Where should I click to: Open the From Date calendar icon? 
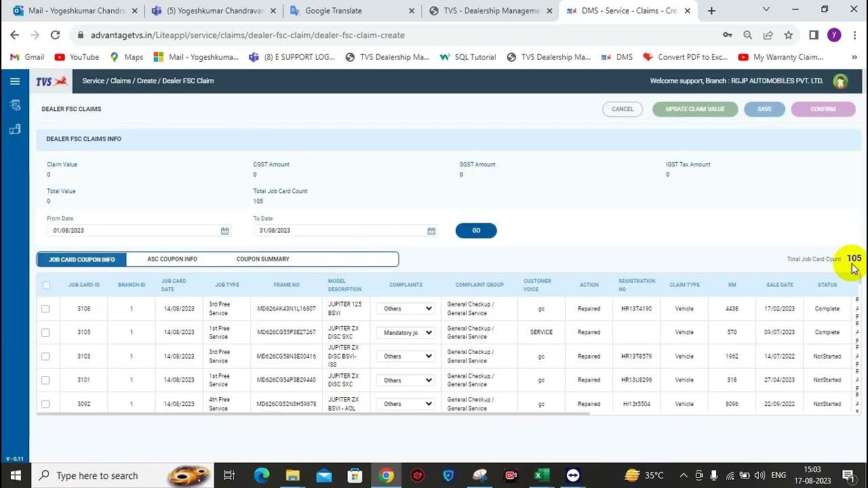click(224, 231)
